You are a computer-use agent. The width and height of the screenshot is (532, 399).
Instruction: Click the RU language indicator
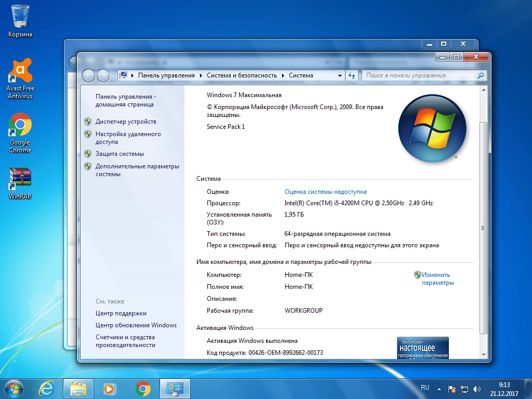[425, 388]
